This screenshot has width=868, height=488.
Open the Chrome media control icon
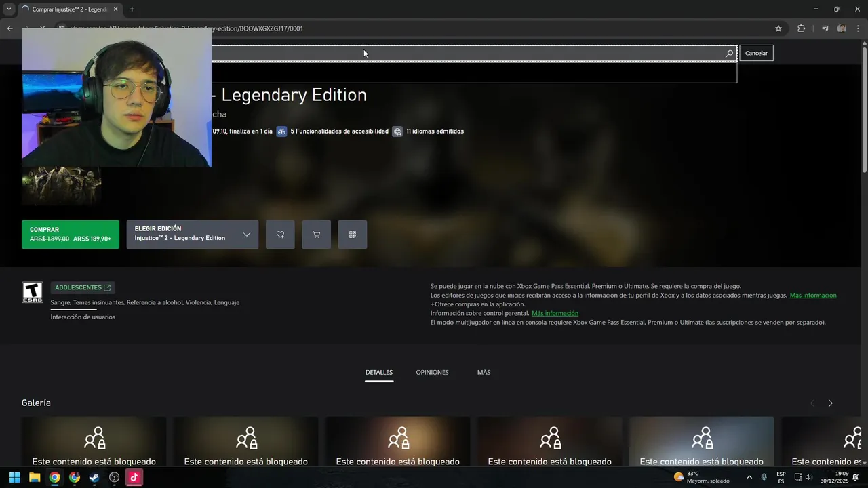click(x=825, y=28)
